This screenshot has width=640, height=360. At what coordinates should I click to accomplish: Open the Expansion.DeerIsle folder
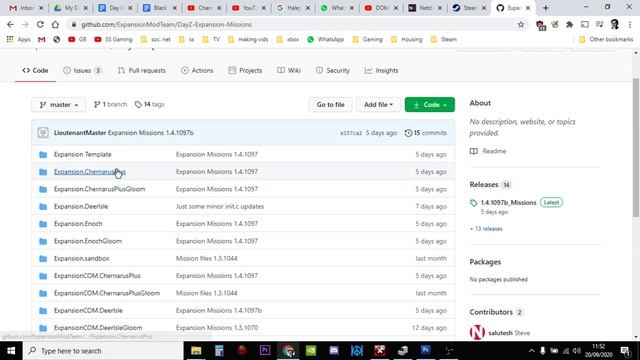point(81,207)
